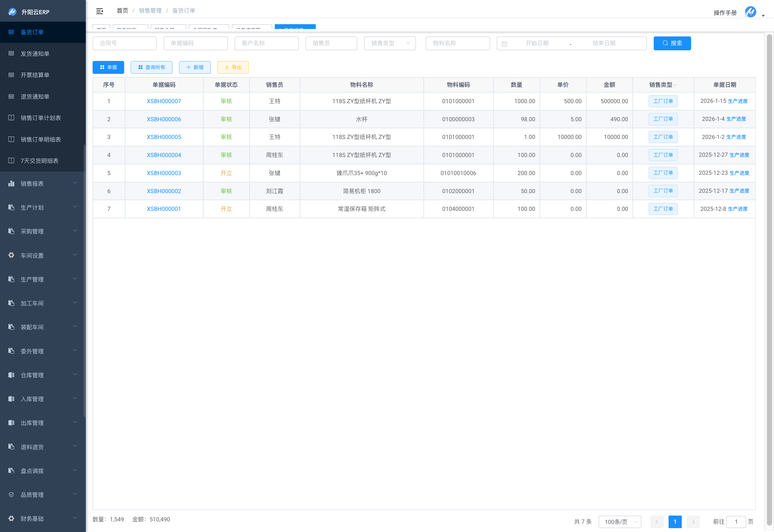This screenshot has width=774, height=532.
Task: Click the 导出 export button
Action: tap(233, 67)
